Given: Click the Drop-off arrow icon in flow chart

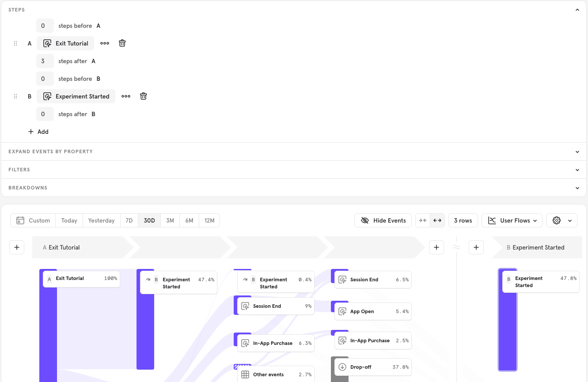Looking at the screenshot, I should click(x=341, y=367).
